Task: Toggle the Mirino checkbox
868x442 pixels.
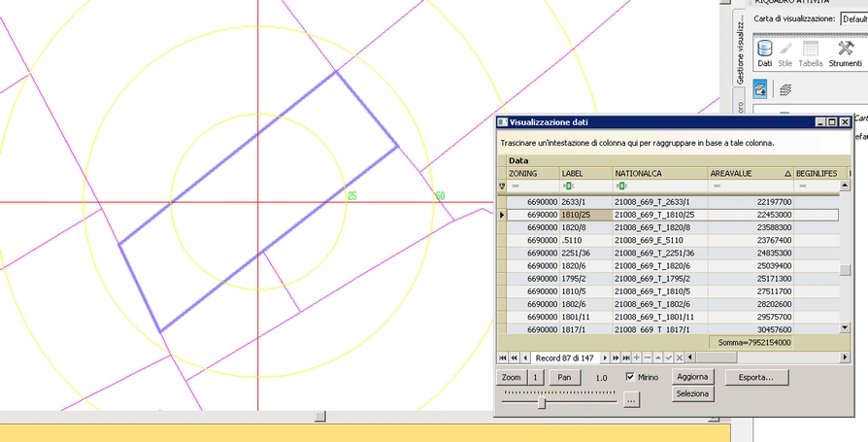Action: (631, 377)
